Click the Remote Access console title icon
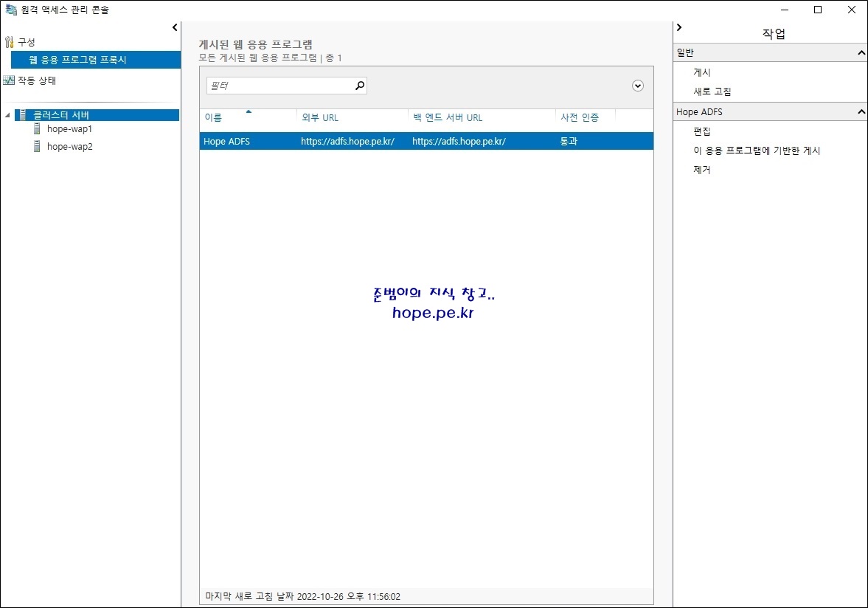The width and height of the screenshot is (868, 608). [10, 10]
